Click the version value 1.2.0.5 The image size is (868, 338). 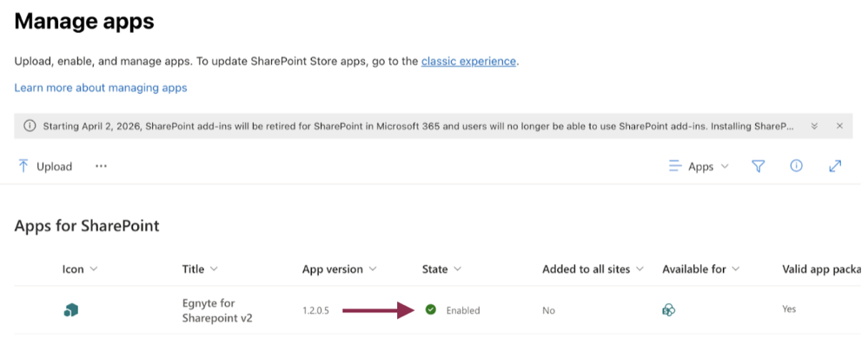316,310
